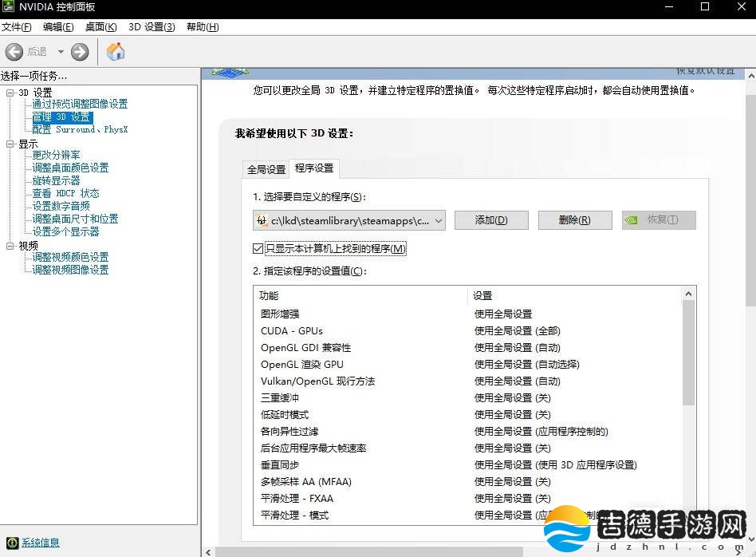Select 调整桌面颜色设置 in task tree
The image size is (756, 557).
tap(70, 168)
